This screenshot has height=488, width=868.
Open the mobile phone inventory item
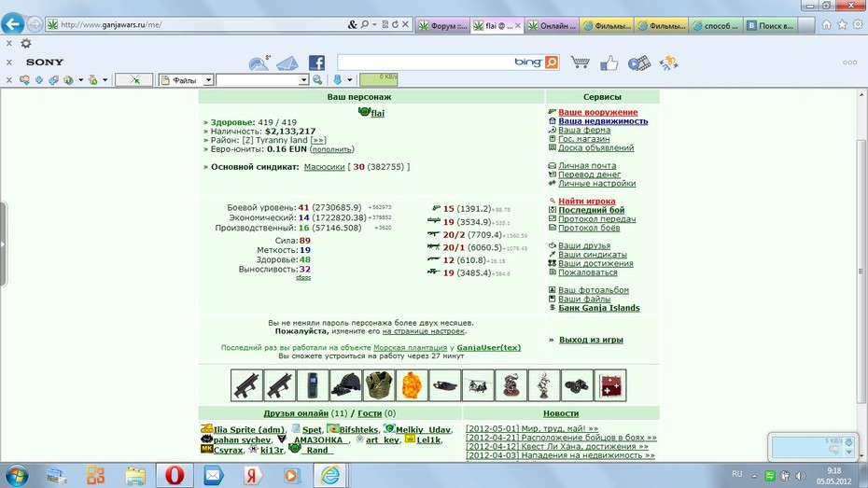coord(313,385)
